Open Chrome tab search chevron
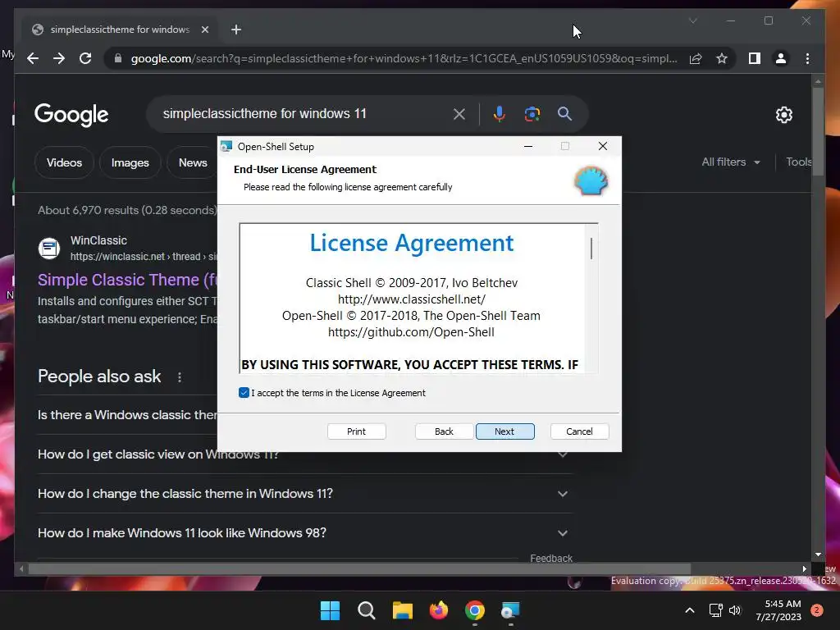Image resolution: width=840 pixels, height=630 pixels. 692,21
